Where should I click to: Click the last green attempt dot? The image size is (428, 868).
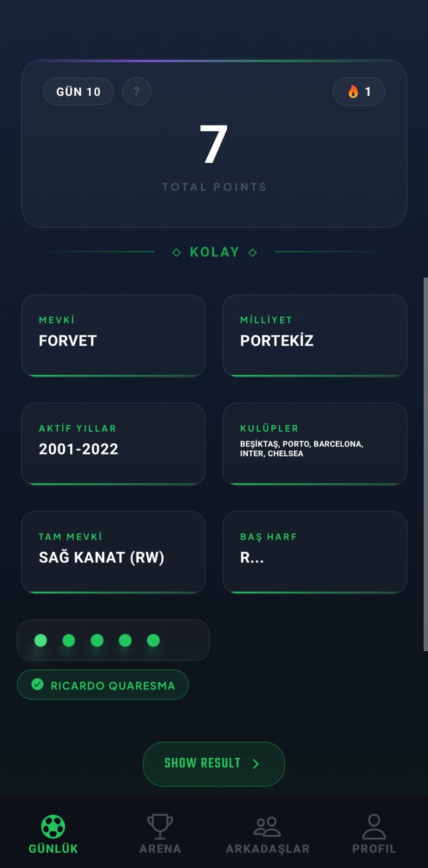(153, 641)
